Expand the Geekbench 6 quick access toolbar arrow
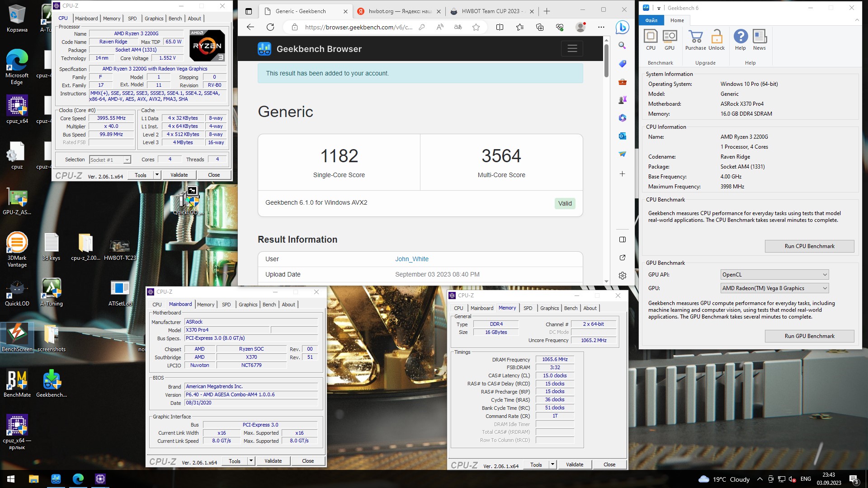 (x=659, y=8)
